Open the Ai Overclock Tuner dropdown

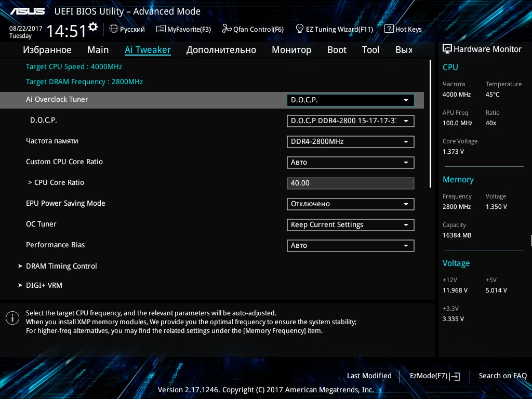click(351, 100)
